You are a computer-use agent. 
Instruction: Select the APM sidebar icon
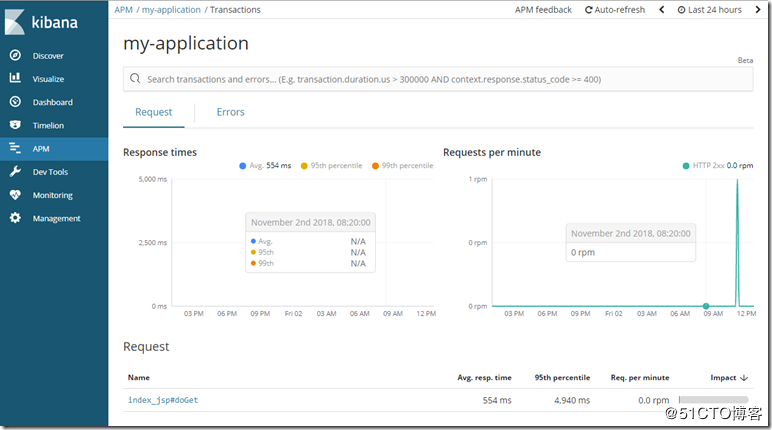(15, 148)
